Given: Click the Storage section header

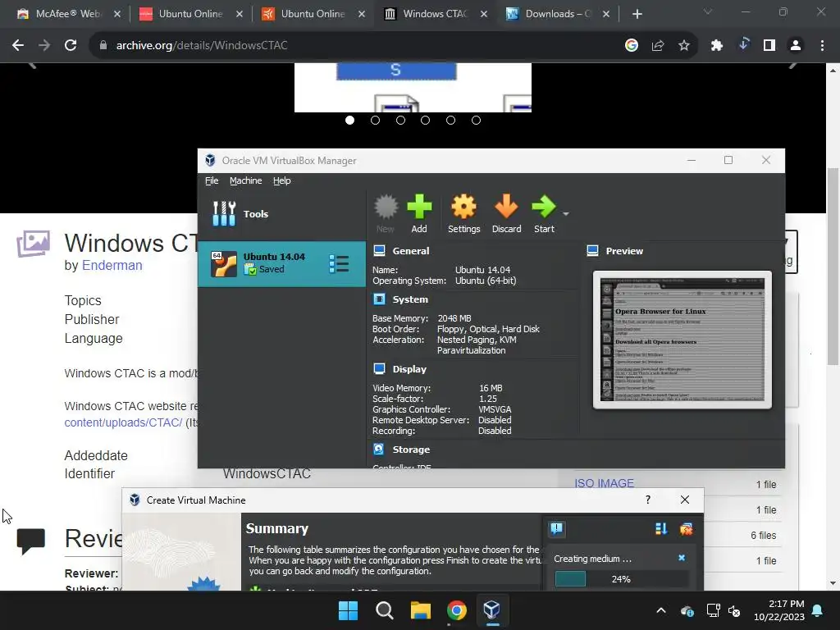Looking at the screenshot, I should [x=411, y=450].
